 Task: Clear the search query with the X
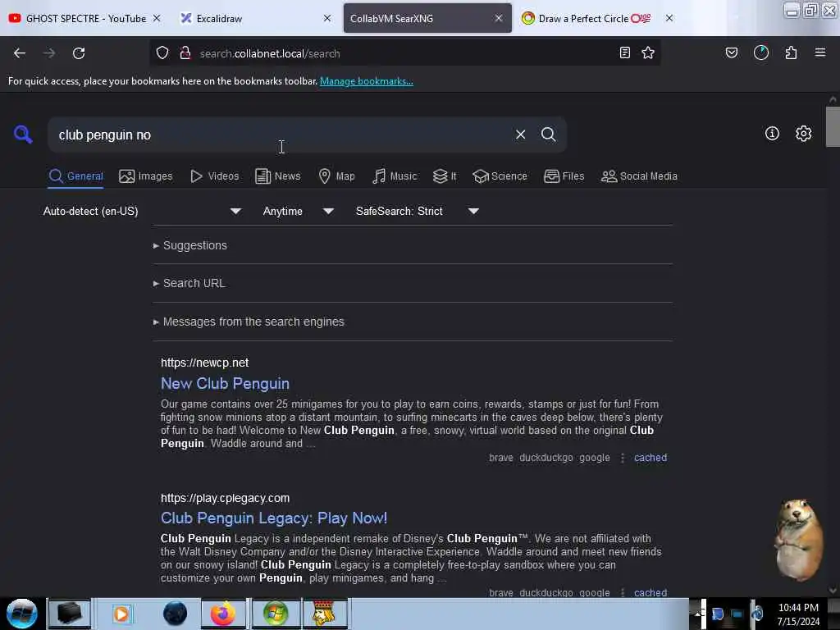(520, 135)
